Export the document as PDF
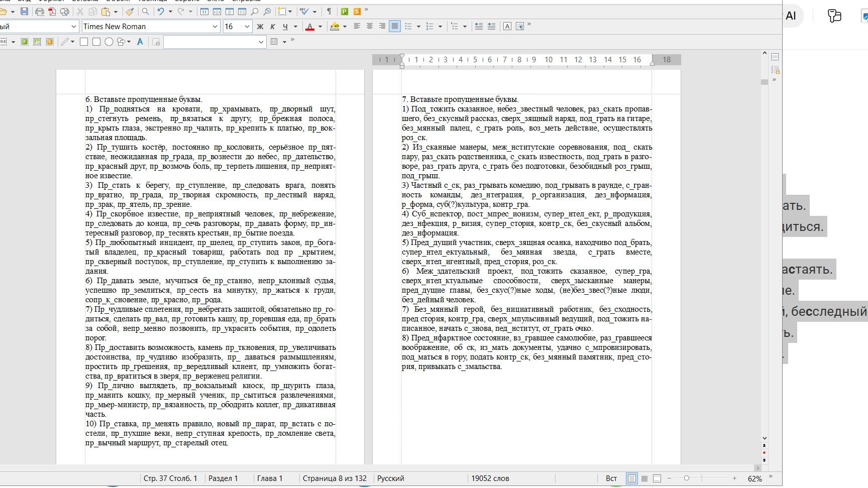 tap(52, 12)
